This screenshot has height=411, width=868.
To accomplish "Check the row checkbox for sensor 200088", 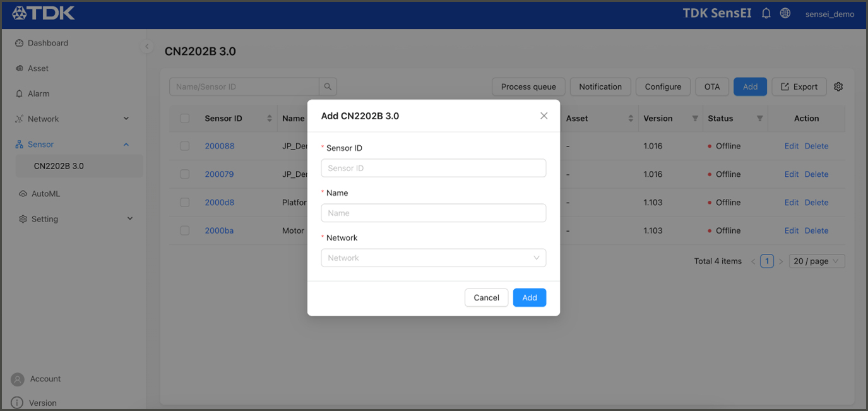I will [185, 146].
